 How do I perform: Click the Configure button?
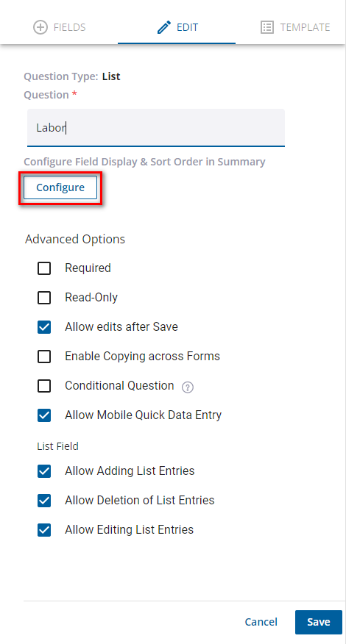tap(60, 187)
